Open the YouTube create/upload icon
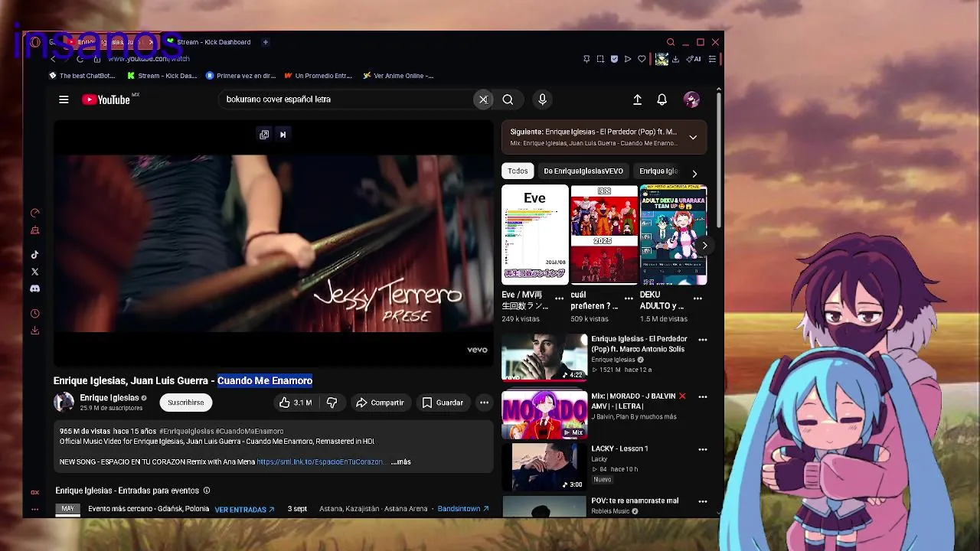 [x=637, y=99]
